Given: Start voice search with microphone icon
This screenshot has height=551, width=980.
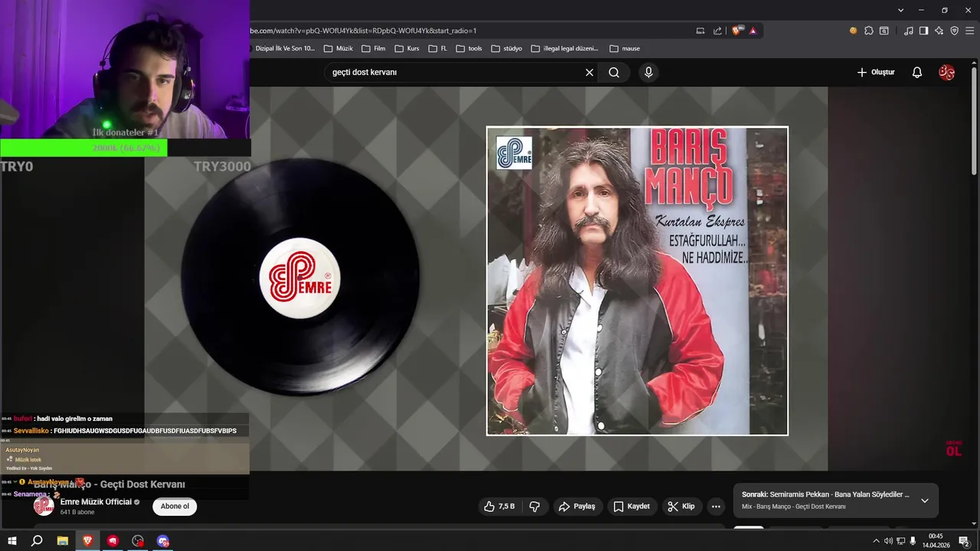Looking at the screenshot, I should (x=648, y=73).
